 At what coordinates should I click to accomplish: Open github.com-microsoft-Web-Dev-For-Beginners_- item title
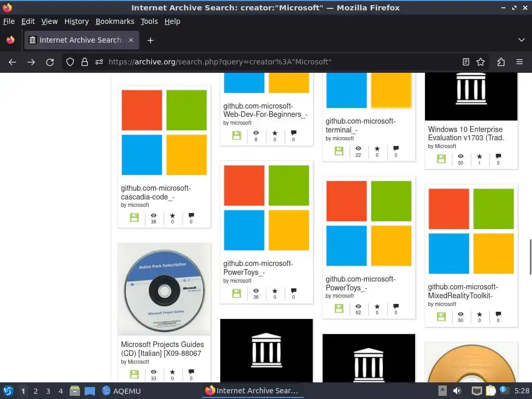(265, 110)
